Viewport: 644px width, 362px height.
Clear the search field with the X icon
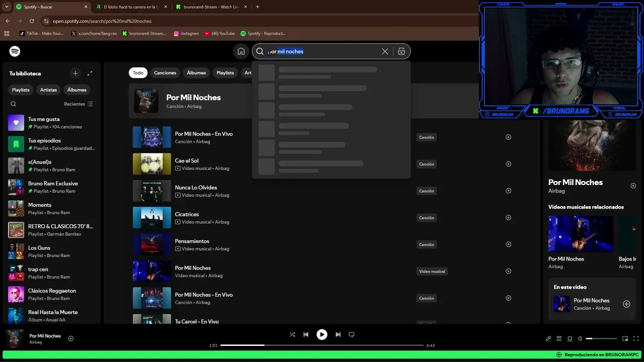pyautogui.click(x=385, y=51)
